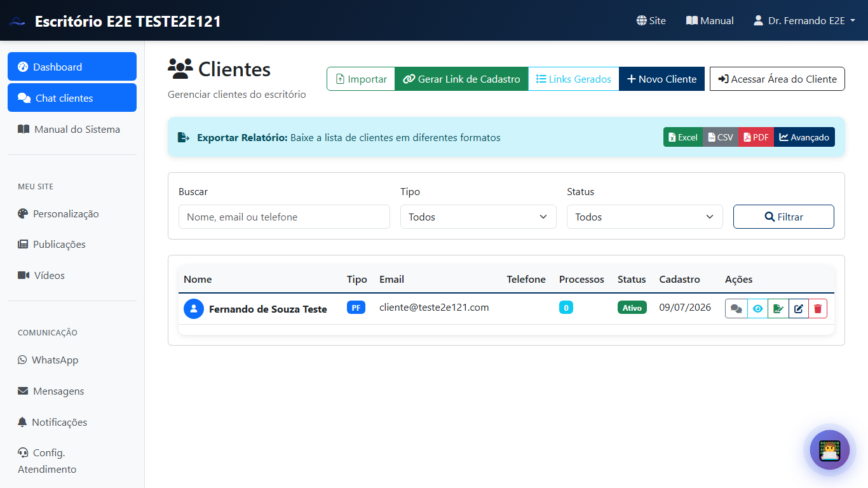The width and height of the screenshot is (868, 488).
Task: Open Manual link in top bar
Action: coord(710,20)
